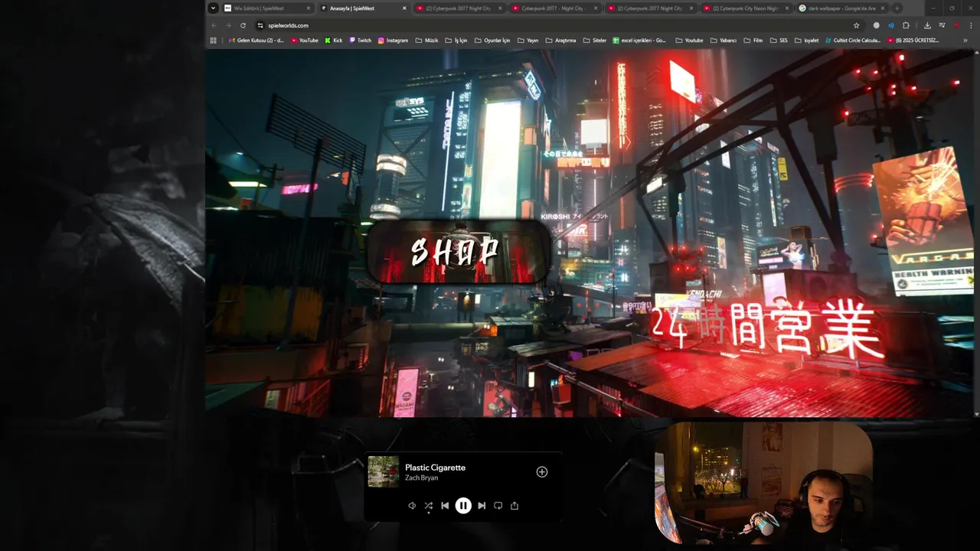Viewport: 980px width, 551px height.
Task: Open the Apps grid in bookmarks bar
Action: (213, 41)
